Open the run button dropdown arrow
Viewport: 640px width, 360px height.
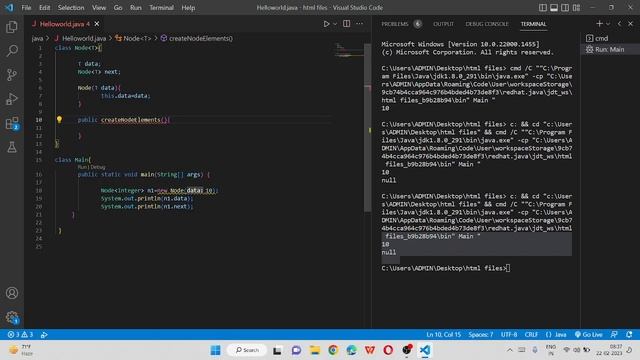pos(335,24)
